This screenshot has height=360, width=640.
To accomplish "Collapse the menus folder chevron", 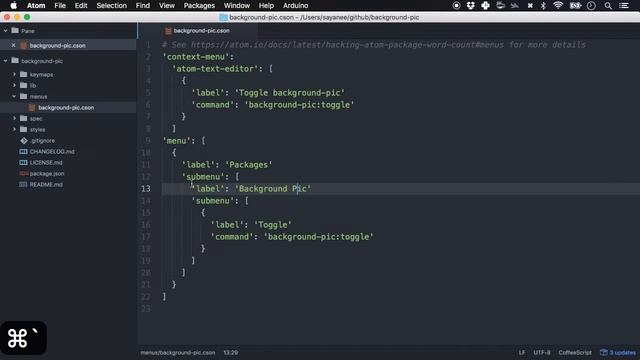I will [x=14, y=96].
